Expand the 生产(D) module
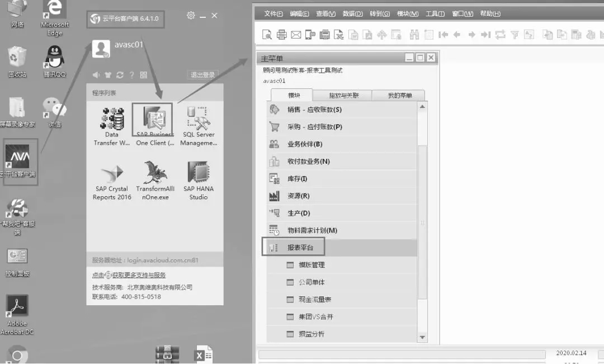The width and height of the screenshot is (604, 364). [342, 213]
